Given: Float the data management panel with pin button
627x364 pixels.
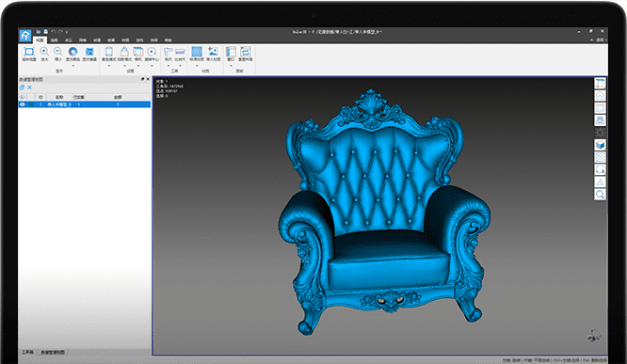Looking at the screenshot, I should click(143, 79).
